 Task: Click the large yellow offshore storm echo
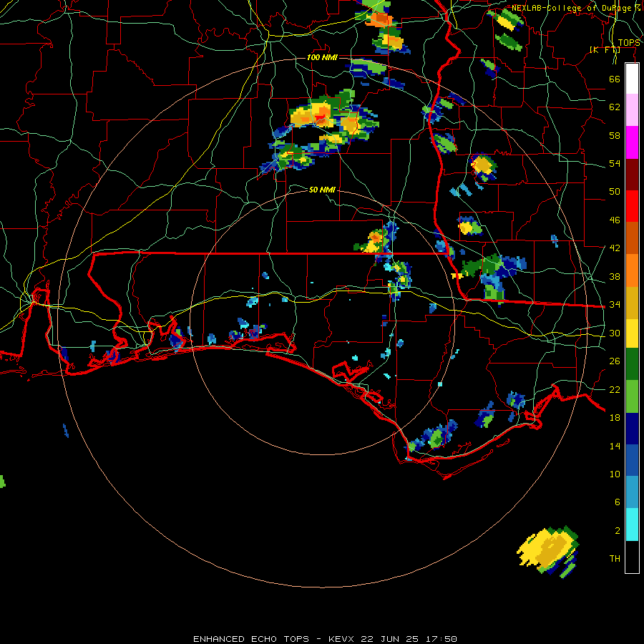click(x=549, y=551)
